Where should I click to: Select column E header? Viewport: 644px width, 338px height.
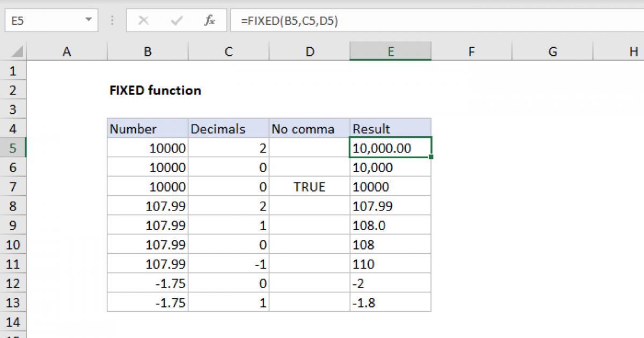[390, 52]
